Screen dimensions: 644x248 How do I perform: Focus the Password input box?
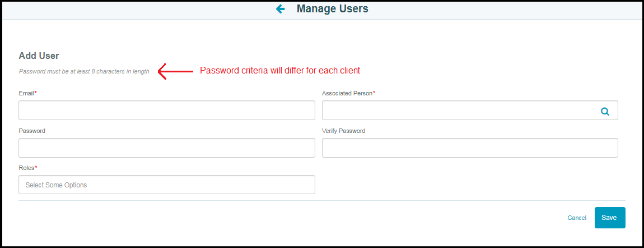pos(167,148)
